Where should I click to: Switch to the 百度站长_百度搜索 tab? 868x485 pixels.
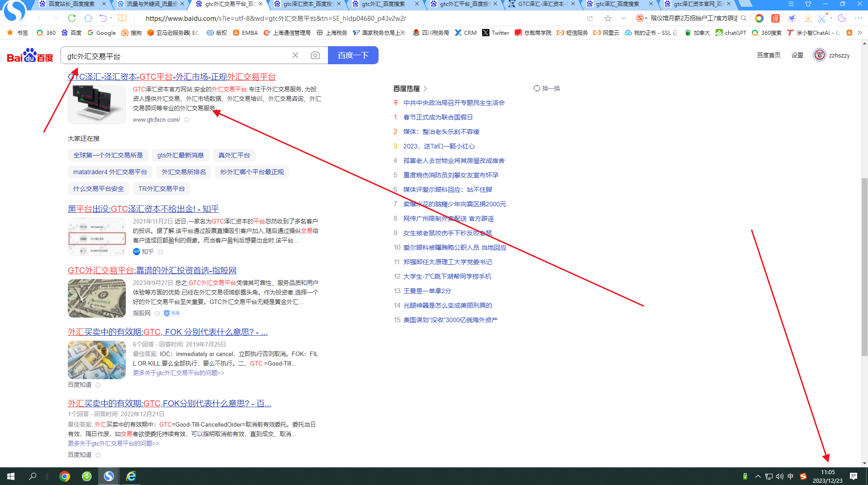coord(71,4)
